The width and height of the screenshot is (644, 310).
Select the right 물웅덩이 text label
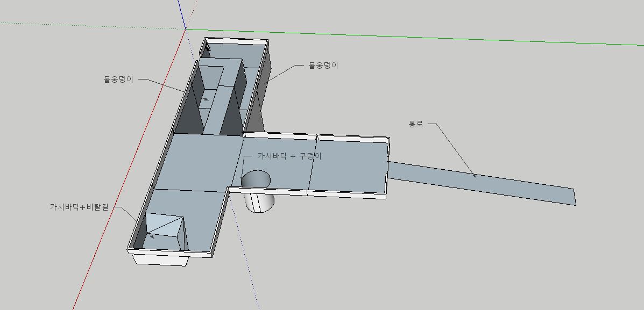coord(323,66)
